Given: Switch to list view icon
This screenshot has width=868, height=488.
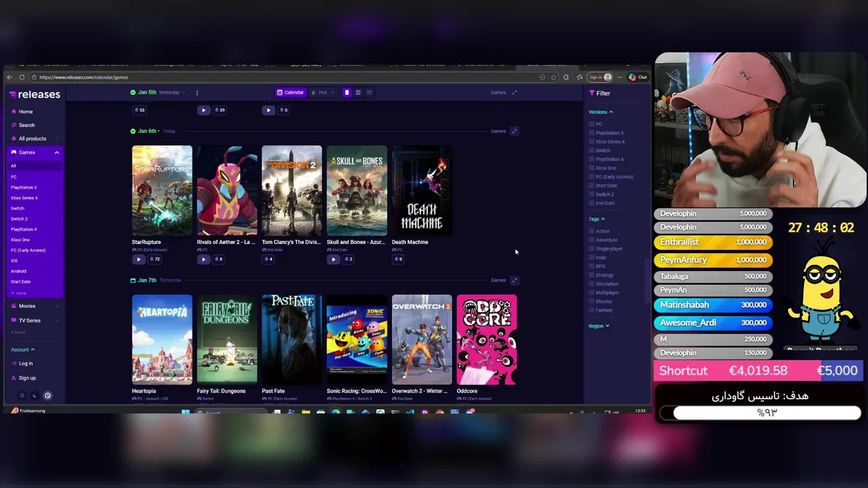Looking at the screenshot, I should coord(369,93).
